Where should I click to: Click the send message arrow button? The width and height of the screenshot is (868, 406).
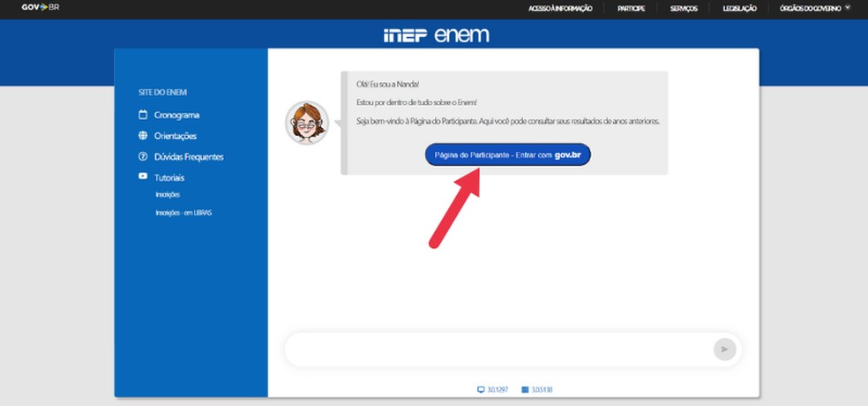[724, 350]
